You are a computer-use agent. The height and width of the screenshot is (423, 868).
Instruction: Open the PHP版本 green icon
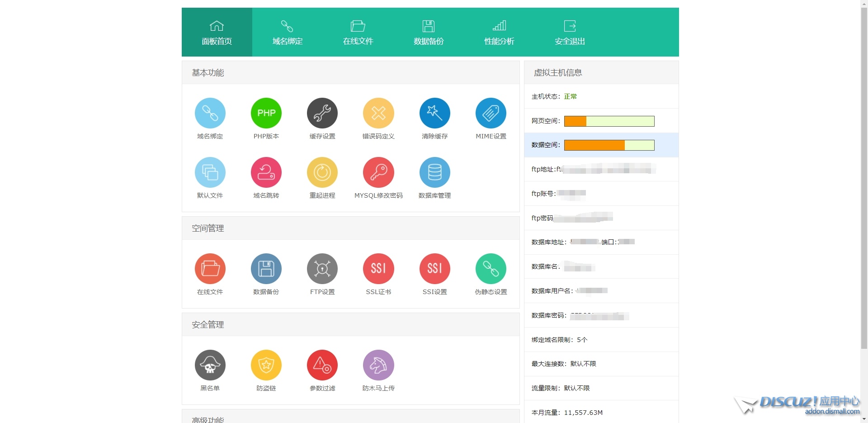tap(266, 113)
